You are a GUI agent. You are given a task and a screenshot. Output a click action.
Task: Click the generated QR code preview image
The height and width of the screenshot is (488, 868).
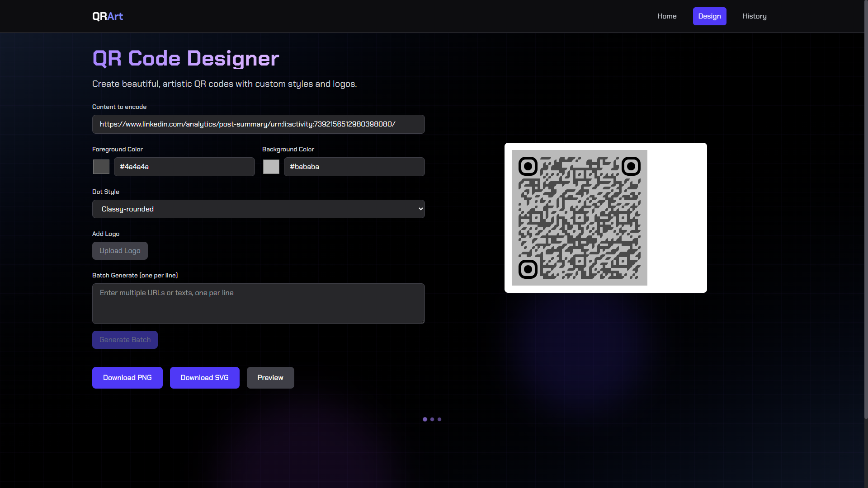(579, 218)
